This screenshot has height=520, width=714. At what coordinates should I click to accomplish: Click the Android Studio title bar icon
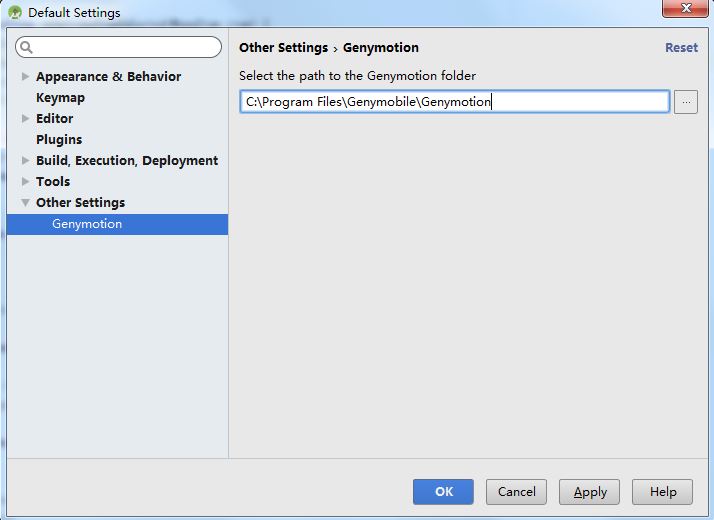point(15,12)
